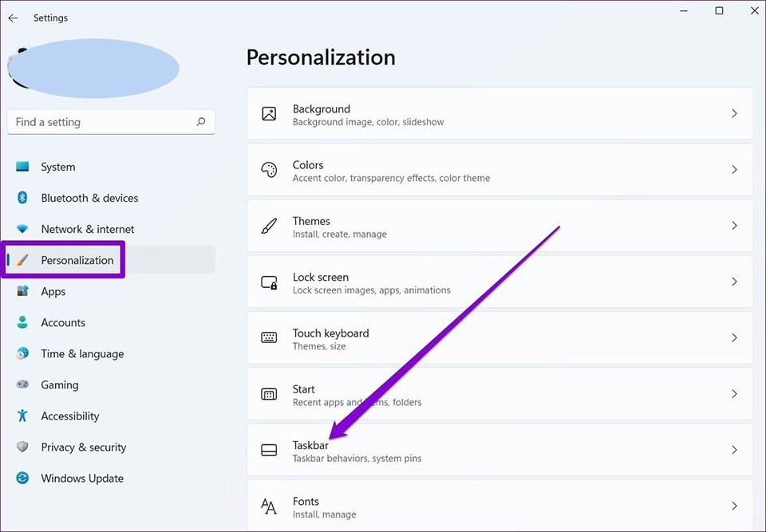The width and height of the screenshot is (766, 532).
Task: Click the Fonts AA icon
Action: (x=269, y=506)
